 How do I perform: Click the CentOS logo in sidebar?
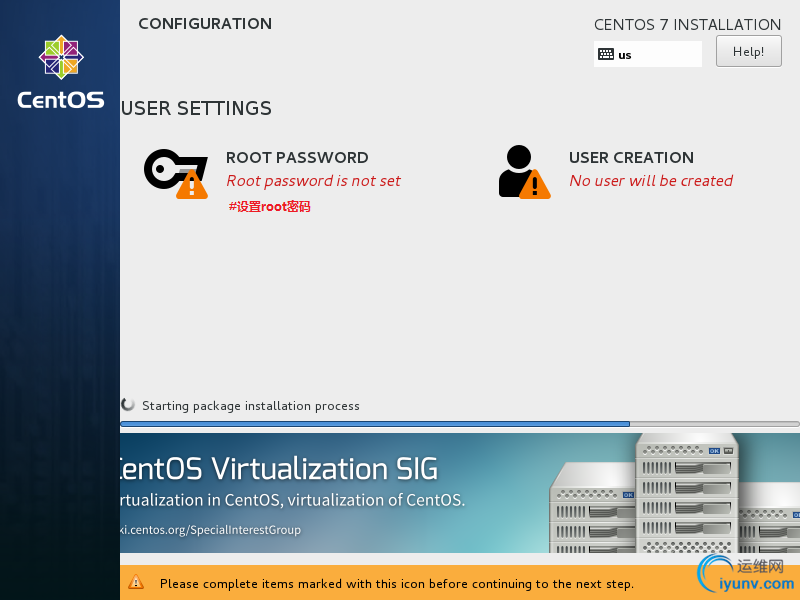click(61, 72)
